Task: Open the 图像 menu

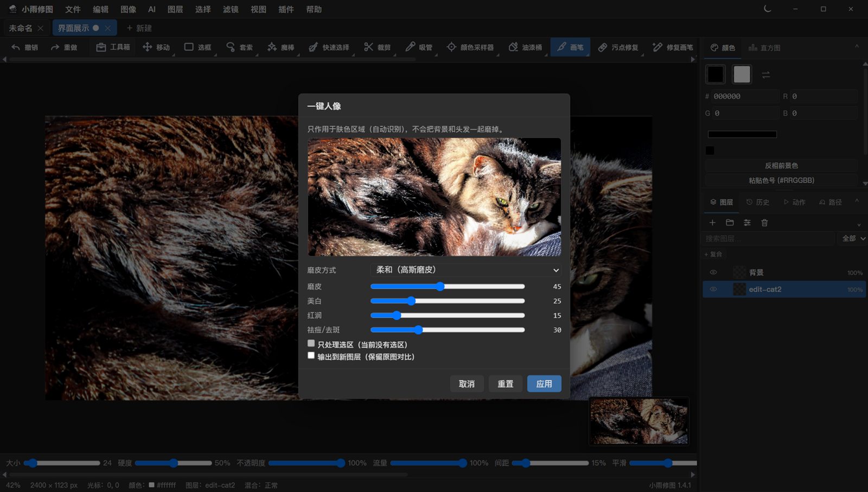Action: click(128, 9)
